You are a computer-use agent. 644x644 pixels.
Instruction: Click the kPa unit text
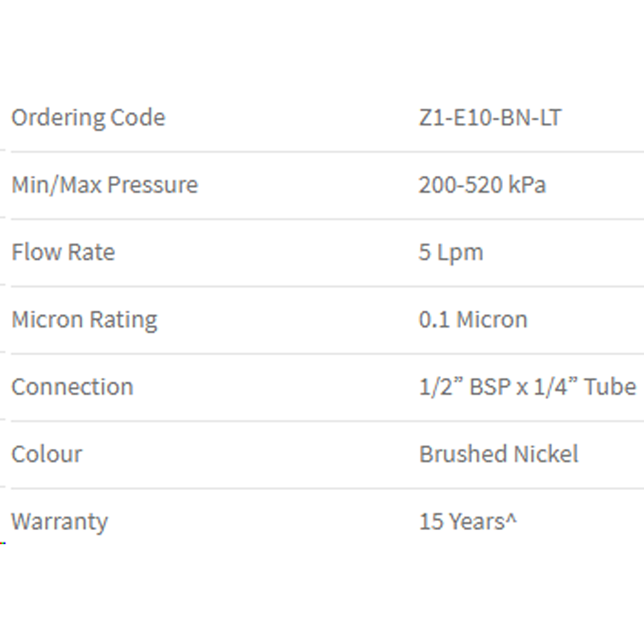pos(527,185)
